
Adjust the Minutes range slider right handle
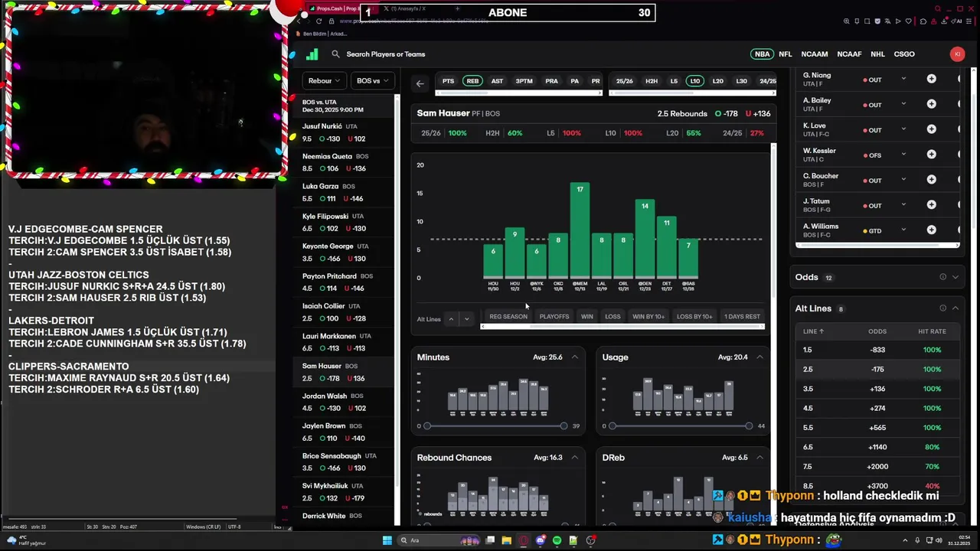(x=563, y=425)
